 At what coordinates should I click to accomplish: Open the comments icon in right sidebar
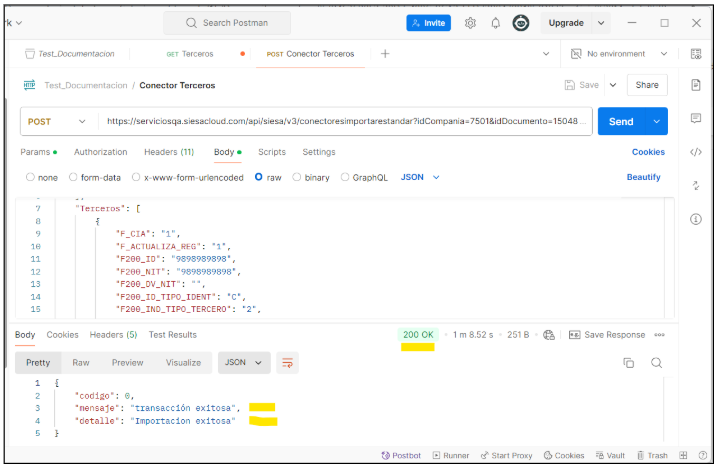coord(696,118)
